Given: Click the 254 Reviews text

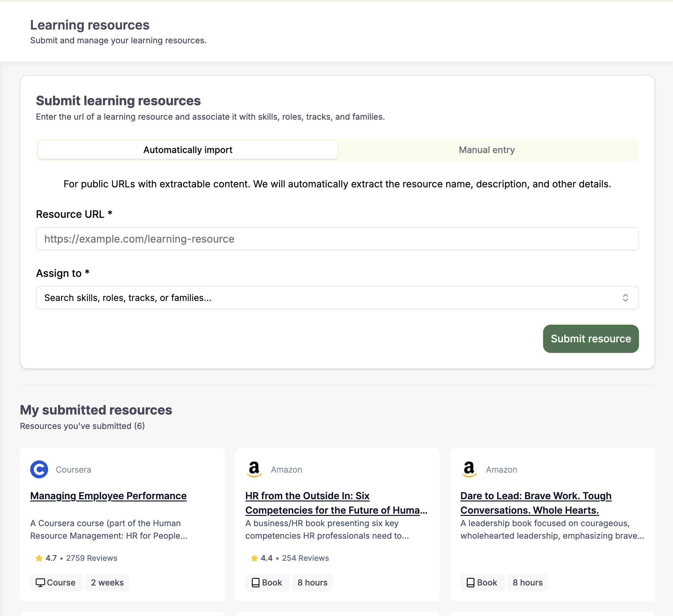Looking at the screenshot, I should tap(305, 558).
